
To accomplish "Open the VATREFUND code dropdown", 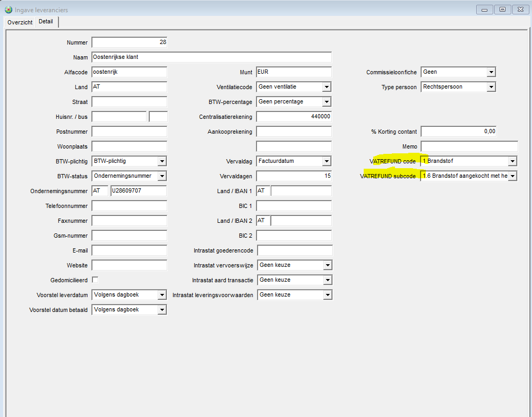I will [512, 161].
